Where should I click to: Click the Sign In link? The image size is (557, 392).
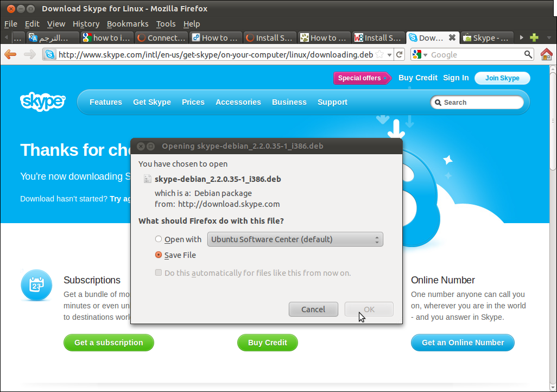point(456,78)
